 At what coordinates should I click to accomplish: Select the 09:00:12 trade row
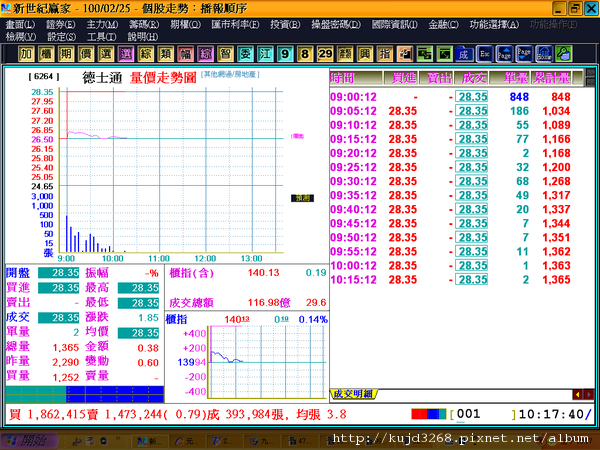click(451, 97)
